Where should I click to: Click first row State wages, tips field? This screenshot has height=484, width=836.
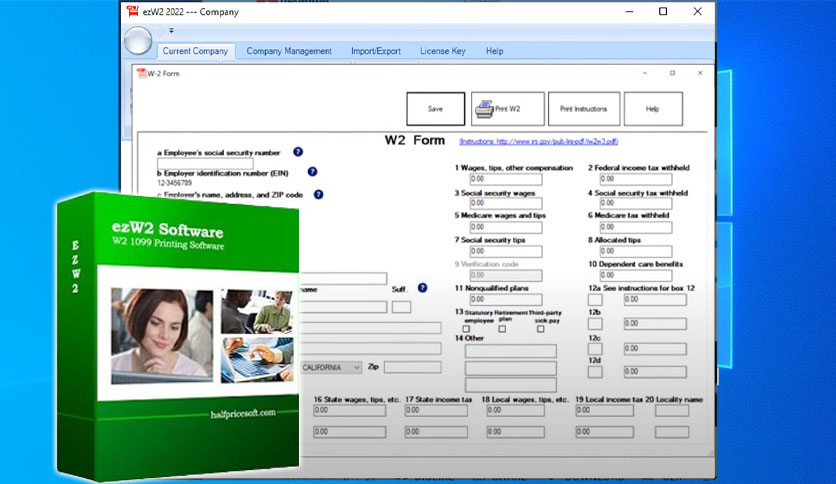(349, 410)
